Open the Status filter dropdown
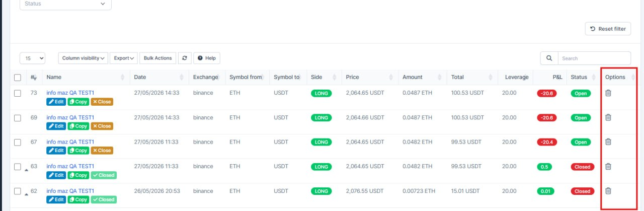 coord(65,4)
